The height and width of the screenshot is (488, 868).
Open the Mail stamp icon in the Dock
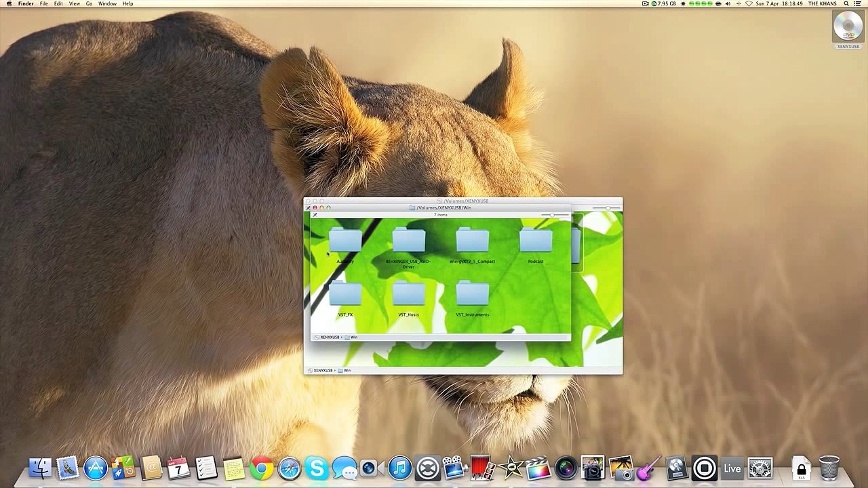pyautogui.click(x=68, y=468)
